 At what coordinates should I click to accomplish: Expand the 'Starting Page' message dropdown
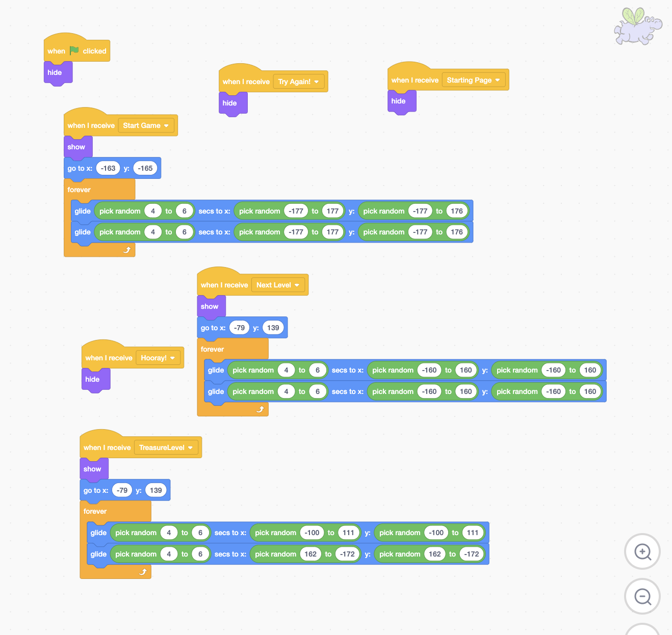coord(497,80)
